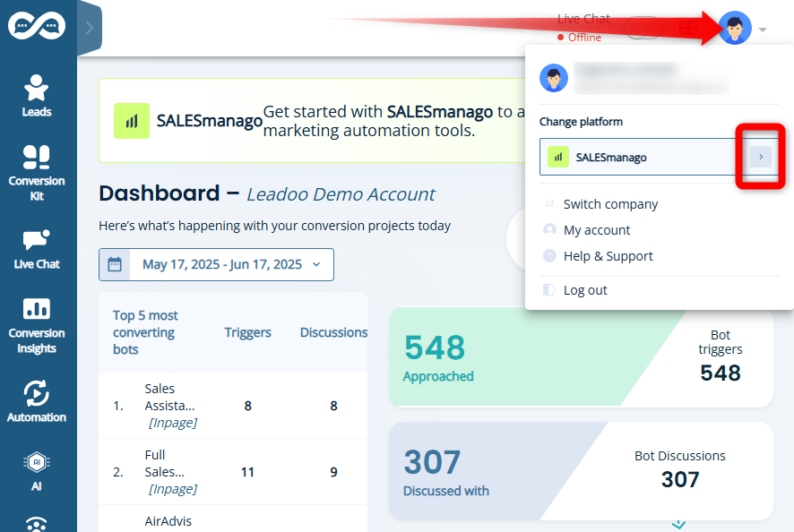794x532 pixels.
Task: Open Live Chat in sidebar
Action: pos(37,250)
